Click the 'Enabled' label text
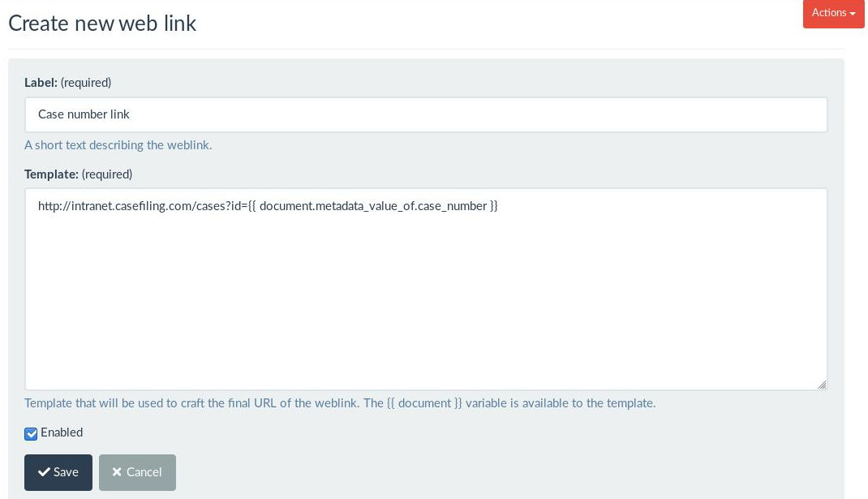This screenshot has height=499, width=868. click(x=62, y=432)
